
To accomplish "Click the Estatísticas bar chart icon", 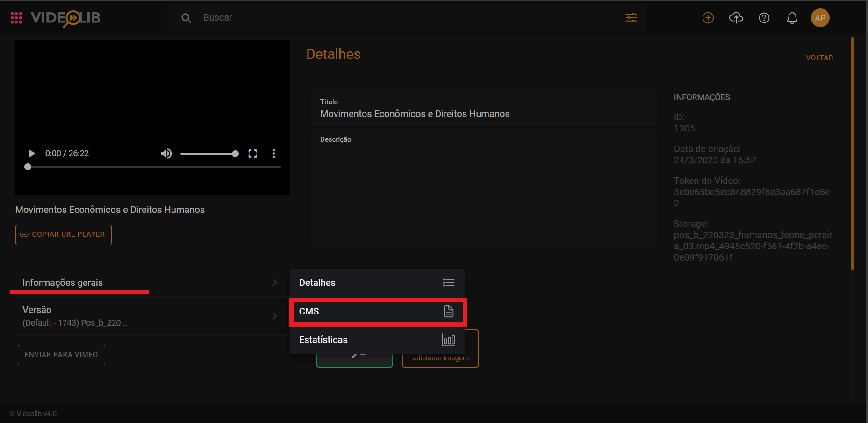I will tap(449, 340).
